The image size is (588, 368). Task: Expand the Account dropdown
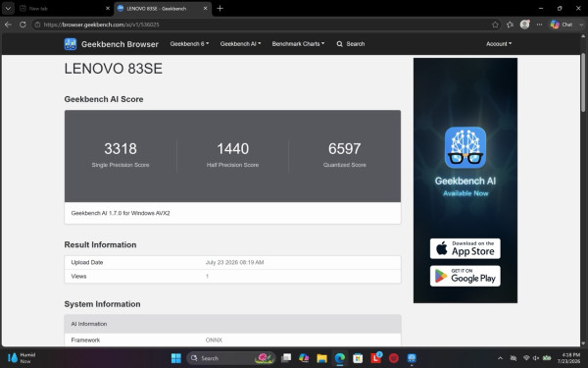coord(499,44)
